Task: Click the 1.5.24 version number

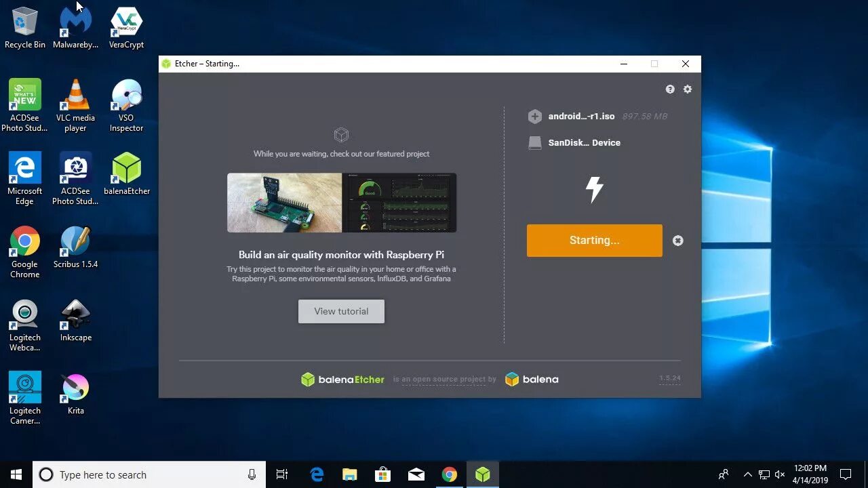Action: coord(670,378)
